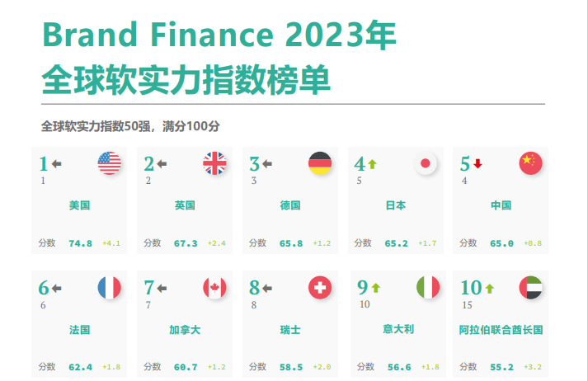
Task: Click the Brand Finance 2023年 heading
Action: point(219,35)
